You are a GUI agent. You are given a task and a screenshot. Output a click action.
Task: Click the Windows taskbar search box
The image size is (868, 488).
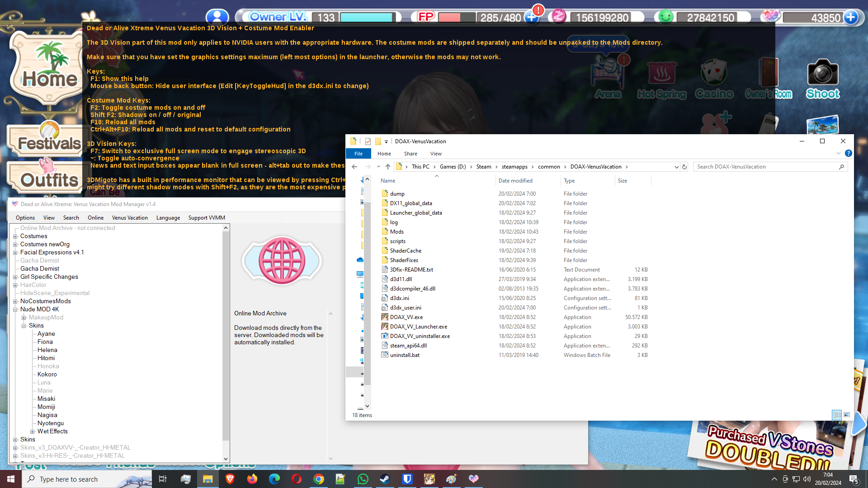tap(87, 479)
